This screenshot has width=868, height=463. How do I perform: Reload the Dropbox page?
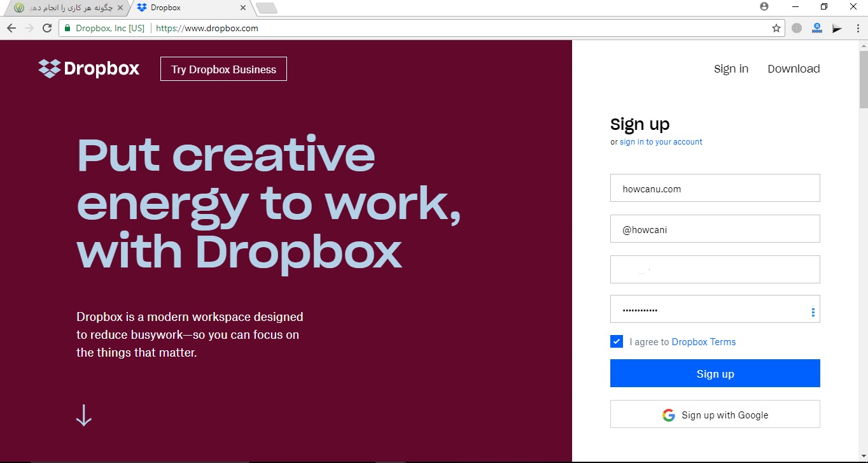pos(47,28)
